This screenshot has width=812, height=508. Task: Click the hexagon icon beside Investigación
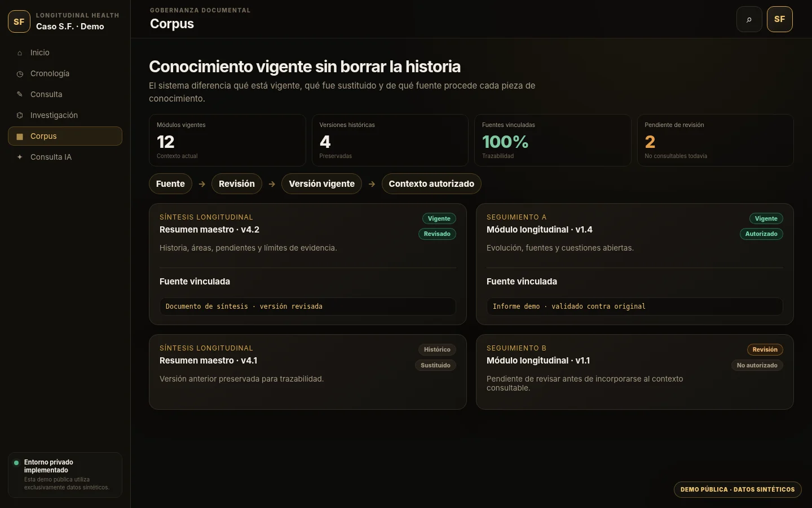20,115
